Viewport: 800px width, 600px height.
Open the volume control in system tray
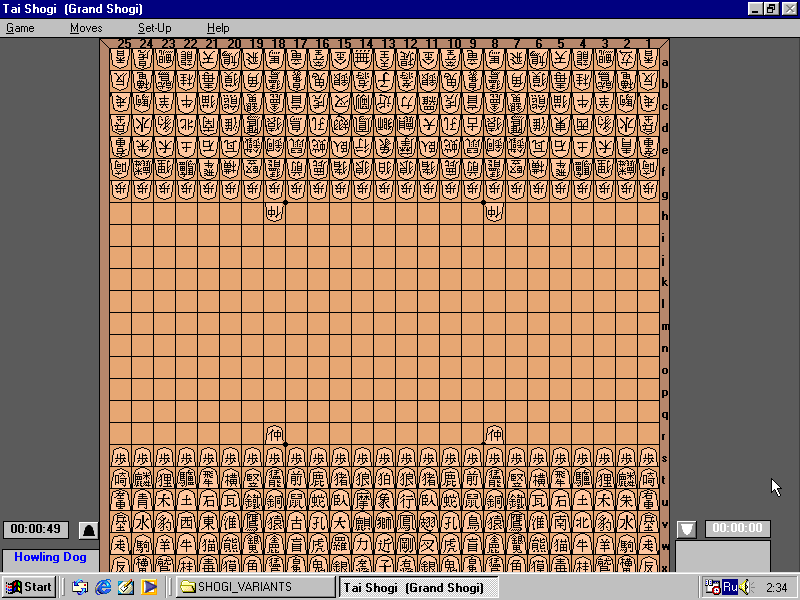click(746, 587)
